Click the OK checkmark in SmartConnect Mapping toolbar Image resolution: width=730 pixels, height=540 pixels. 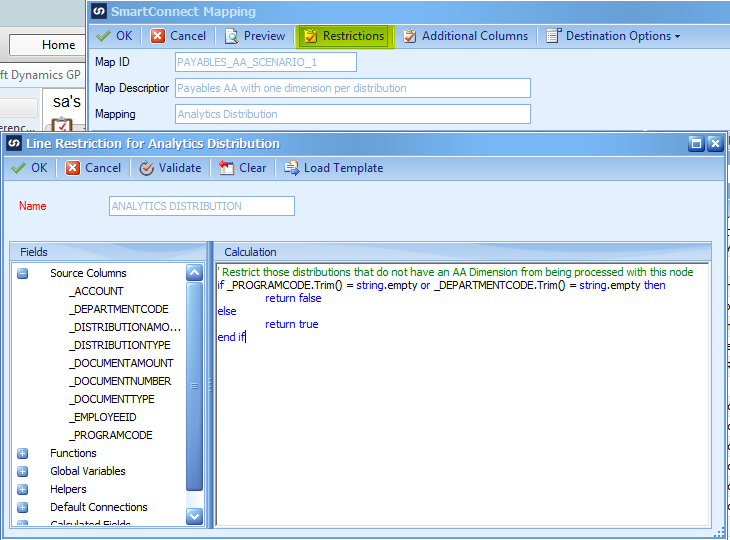[115, 36]
